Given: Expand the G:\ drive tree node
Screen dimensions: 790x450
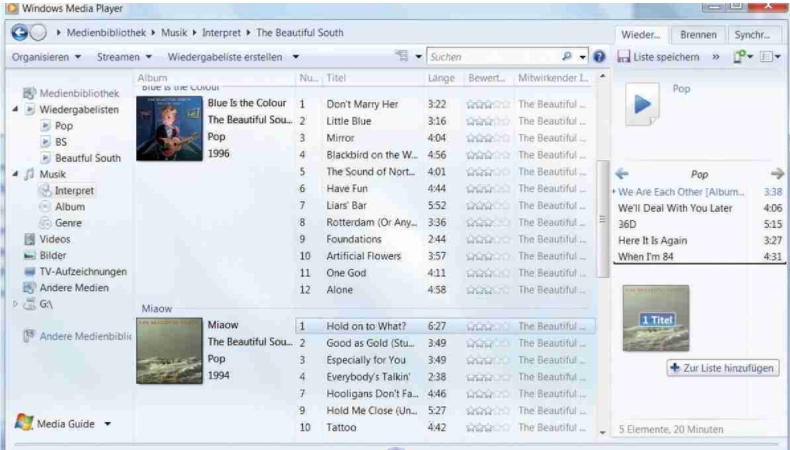Looking at the screenshot, I should click(x=15, y=304).
